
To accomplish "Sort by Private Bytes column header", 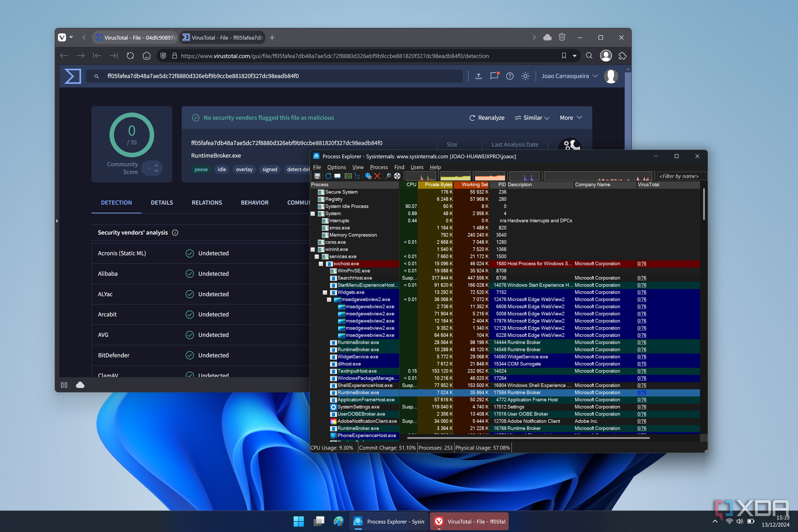I will (x=436, y=185).
